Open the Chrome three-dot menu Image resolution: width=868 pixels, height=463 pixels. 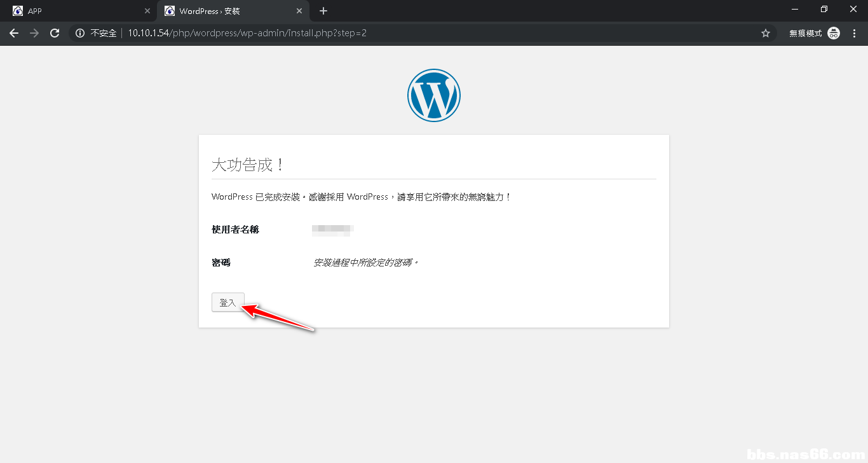click(854, 33)
